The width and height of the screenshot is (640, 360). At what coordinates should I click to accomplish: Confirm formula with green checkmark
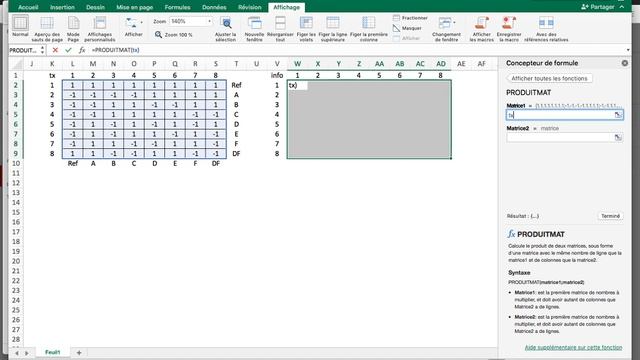coord(68,50)
